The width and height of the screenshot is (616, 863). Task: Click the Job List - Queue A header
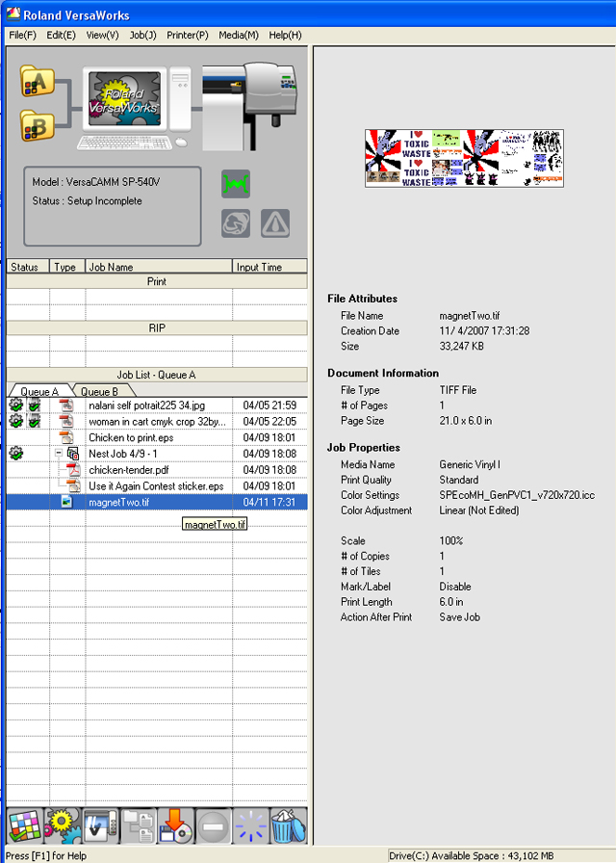tap(157, 375)
